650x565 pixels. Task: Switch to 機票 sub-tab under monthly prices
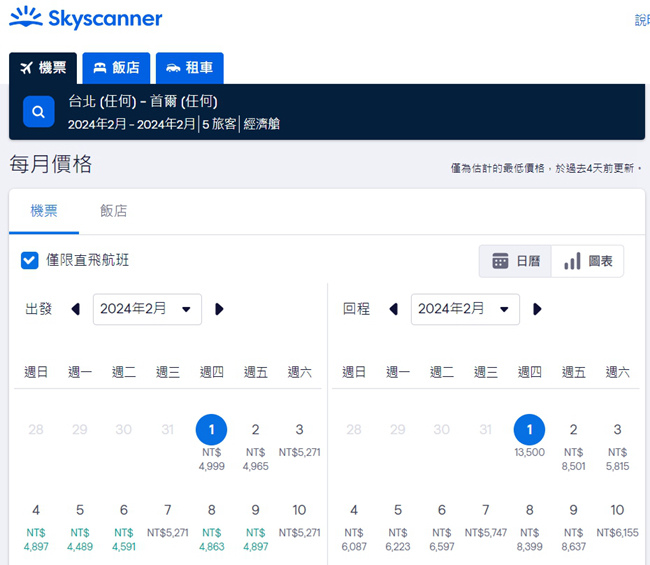[44, 211]
